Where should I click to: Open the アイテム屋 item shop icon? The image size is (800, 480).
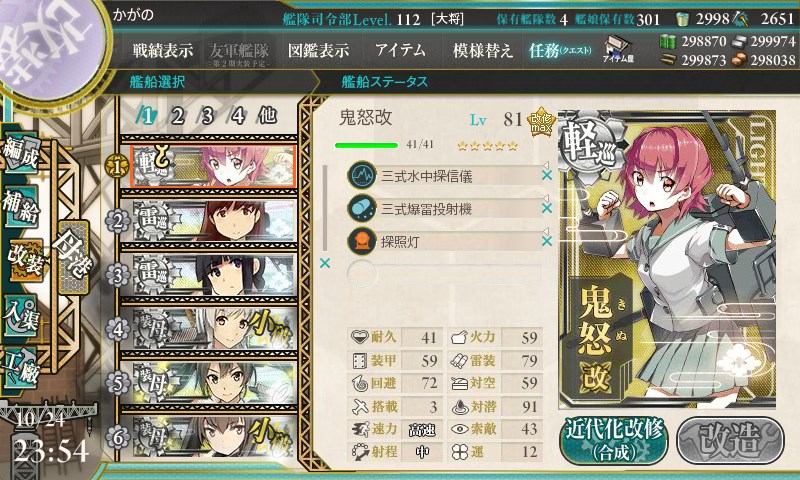tap(618, 49)
